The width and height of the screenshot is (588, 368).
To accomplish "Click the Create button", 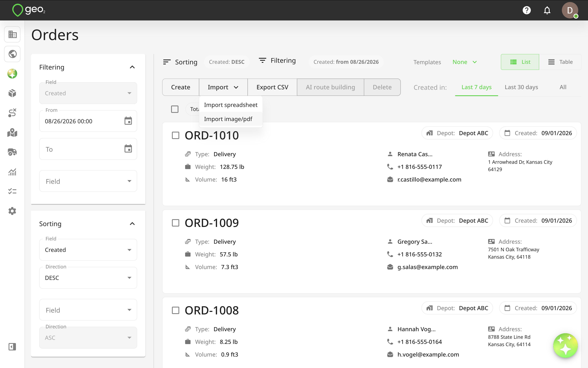I will tap(180, 87).
